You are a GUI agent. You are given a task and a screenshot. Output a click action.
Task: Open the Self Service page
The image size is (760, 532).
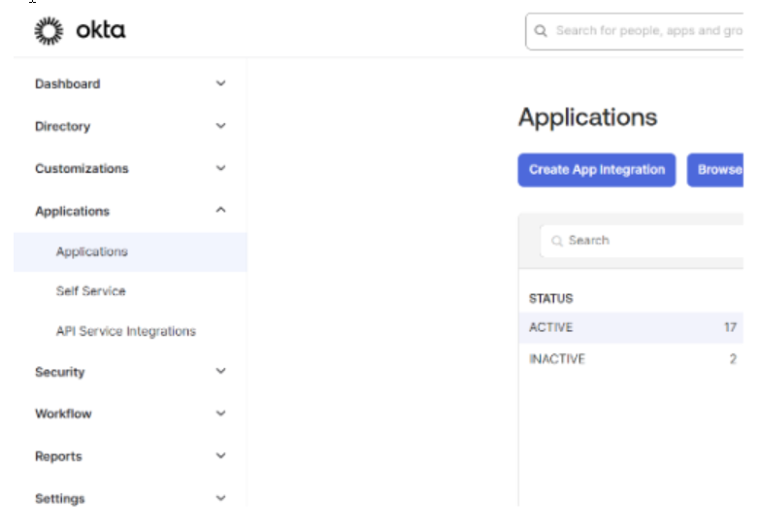click(x=90, y=291)
